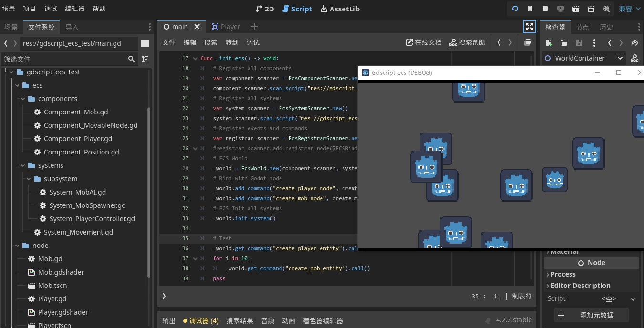The width and height of the screenshot is (644, 328).
Task: Load existing resource folder icon in inspector
Action: click(x=564, y=43)
